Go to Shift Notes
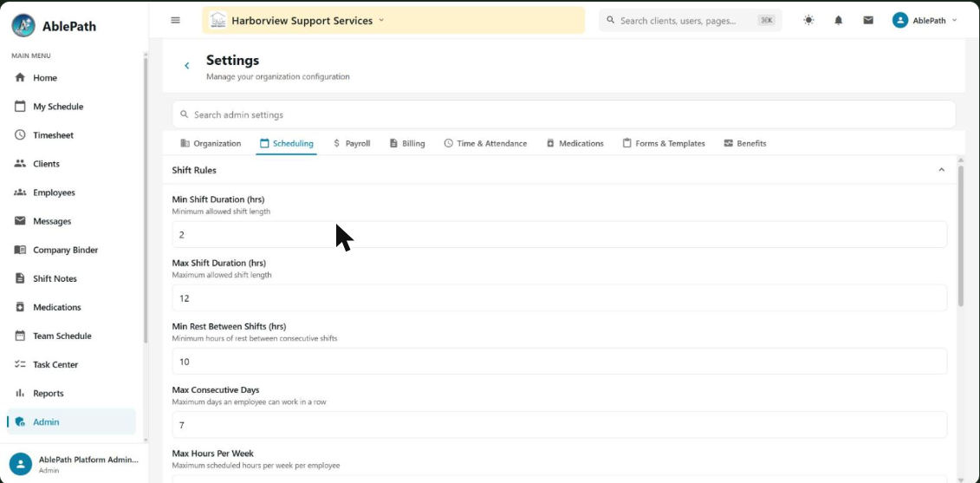The height and width of the screenshot is (483, 980). tap(71, 278)
